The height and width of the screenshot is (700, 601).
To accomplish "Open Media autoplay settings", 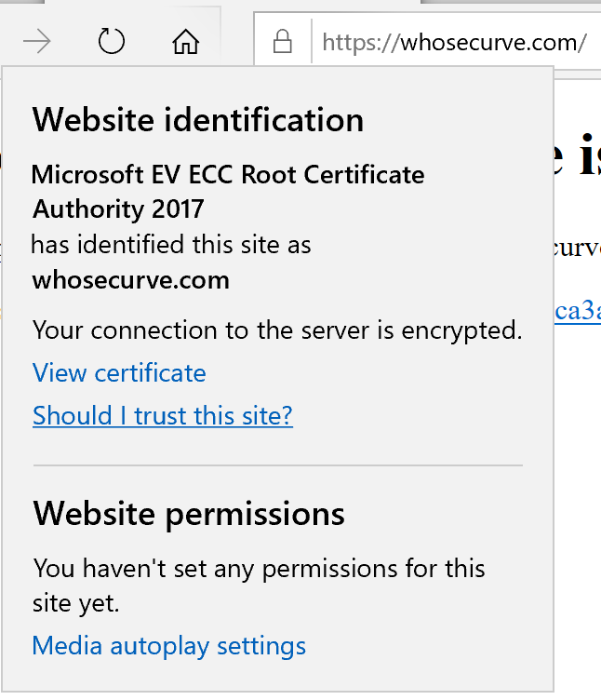I will tap(168, 645).
